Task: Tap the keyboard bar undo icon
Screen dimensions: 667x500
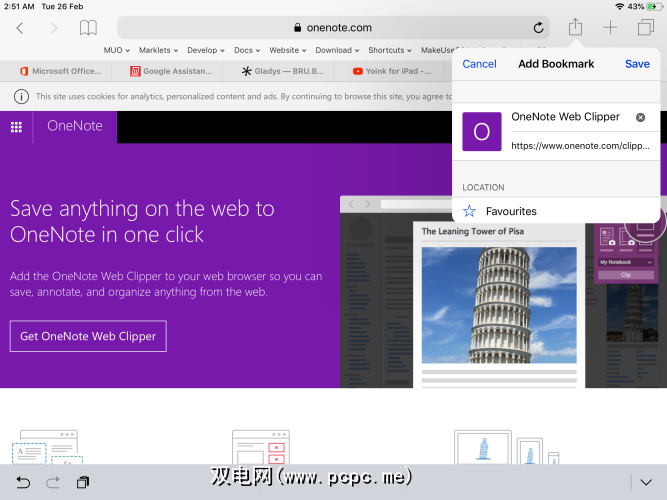Action: click(x=23, y=482)
